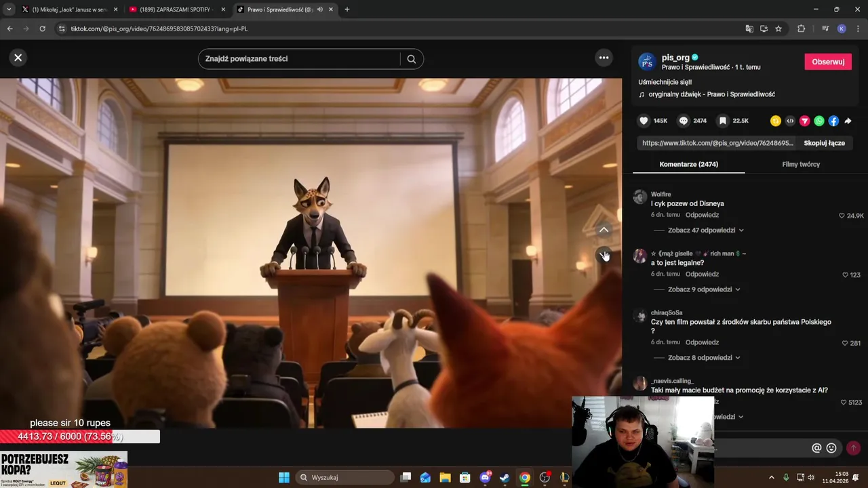Screen dimensions: 868x488
Task: Open more share options arrow
Action: pyautogui.click(x=848, y=121)
